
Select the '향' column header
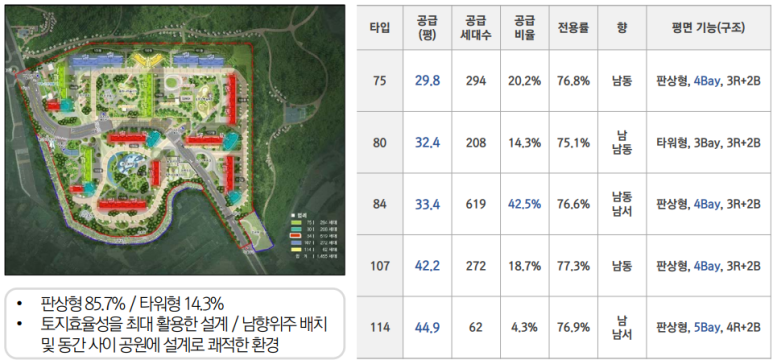point(622,28)
